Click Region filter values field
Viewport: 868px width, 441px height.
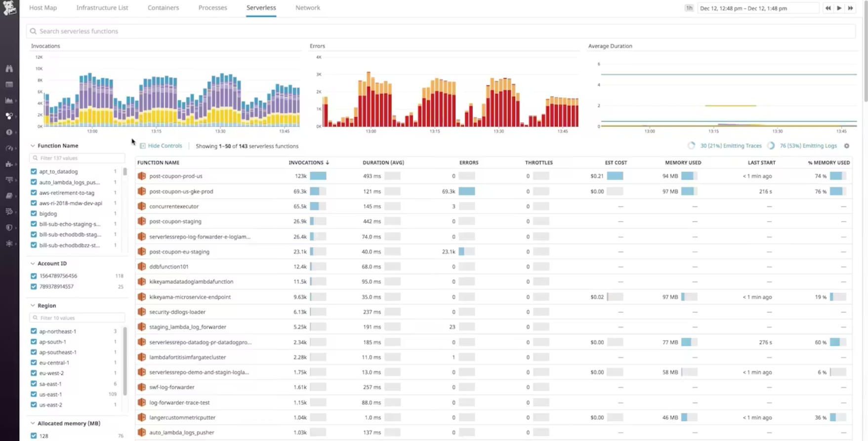coord(77,318)
